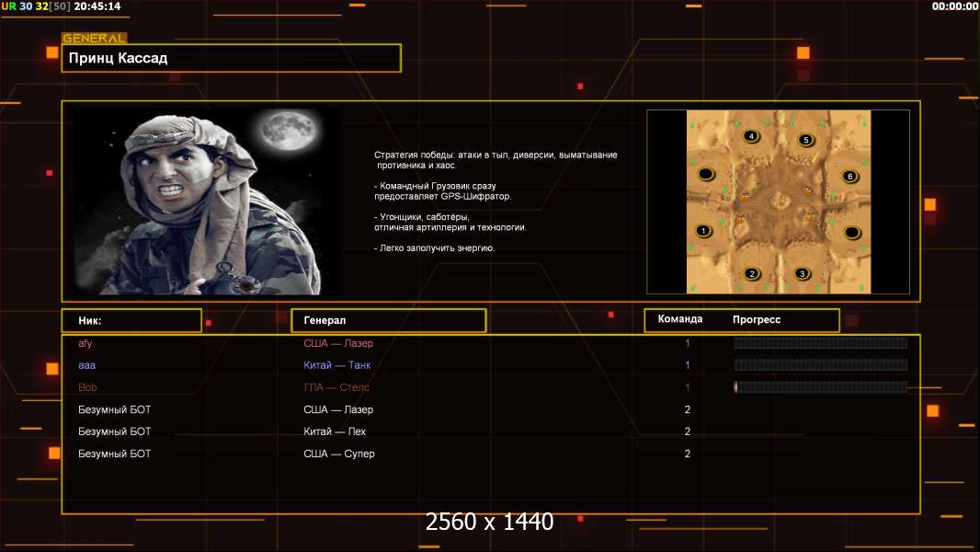Select start position 2 marker on minimap
The width and height of the screenshot is (980, 552).
pos(752,273)
